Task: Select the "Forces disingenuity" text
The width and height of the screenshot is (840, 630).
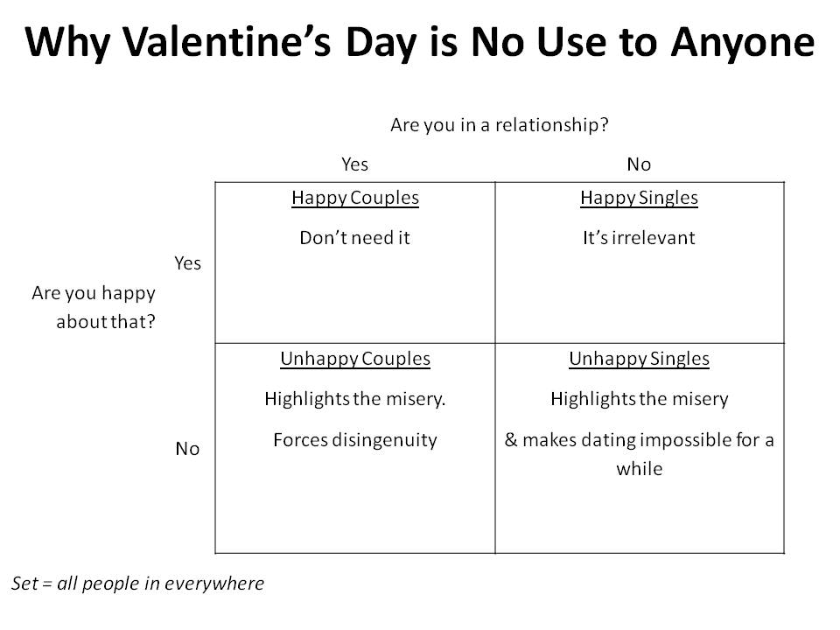Action: click(x=354, y=440)
